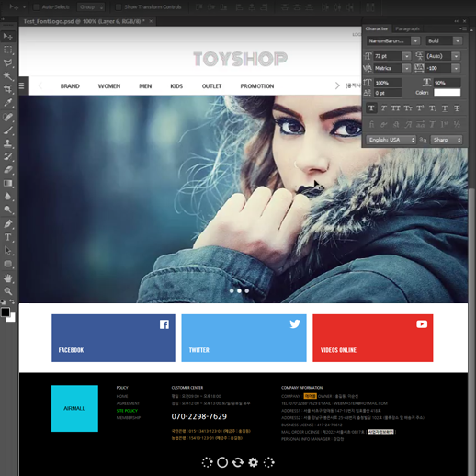Enable Show Transform Controls checkbox
476x476 pixels.
pos(119,7)
